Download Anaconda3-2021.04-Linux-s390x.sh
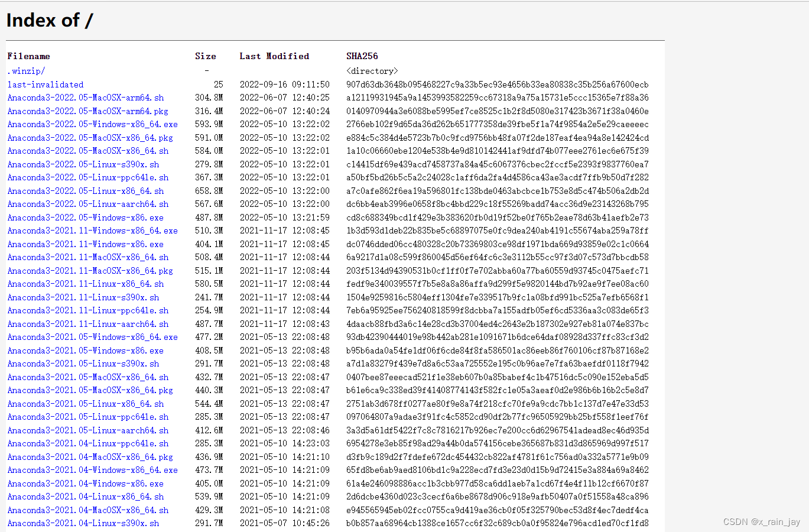This screenshot has height=532, width=809. coord(83,523)
